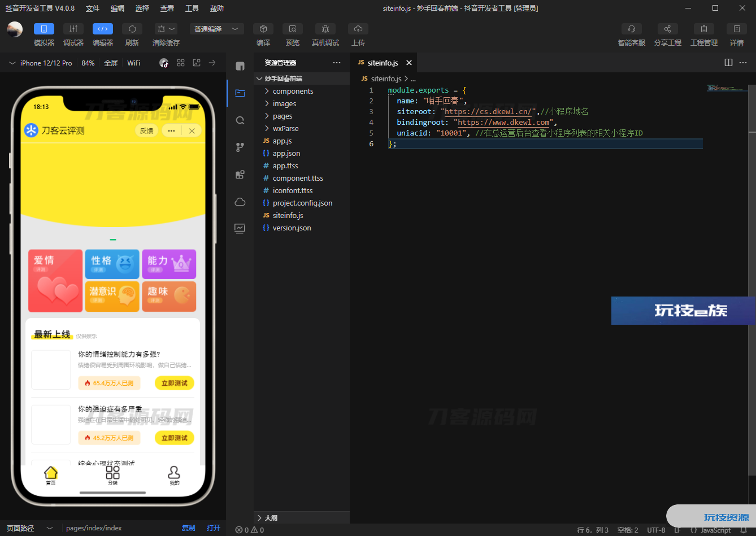This screenshot has height=536, width=756.
Task: Click the notification bell in status bar
Action: (744, 530)
